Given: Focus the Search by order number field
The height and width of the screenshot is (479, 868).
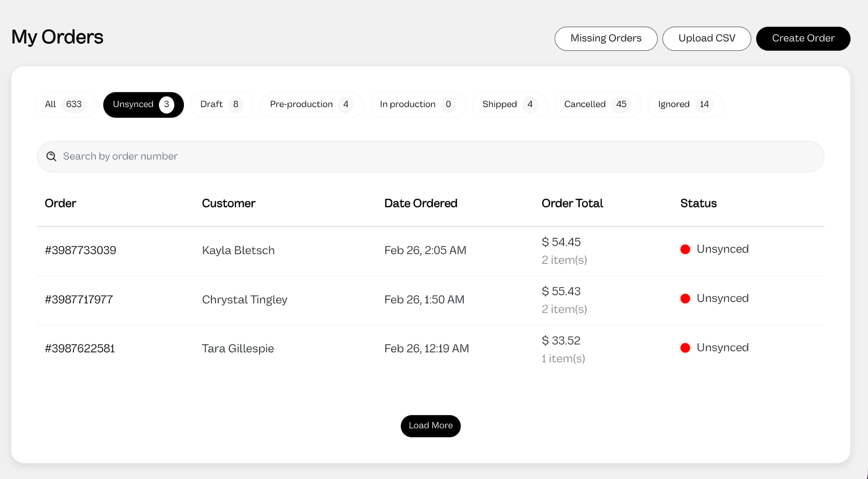Looking at the screenshot, I should [431, 157].
